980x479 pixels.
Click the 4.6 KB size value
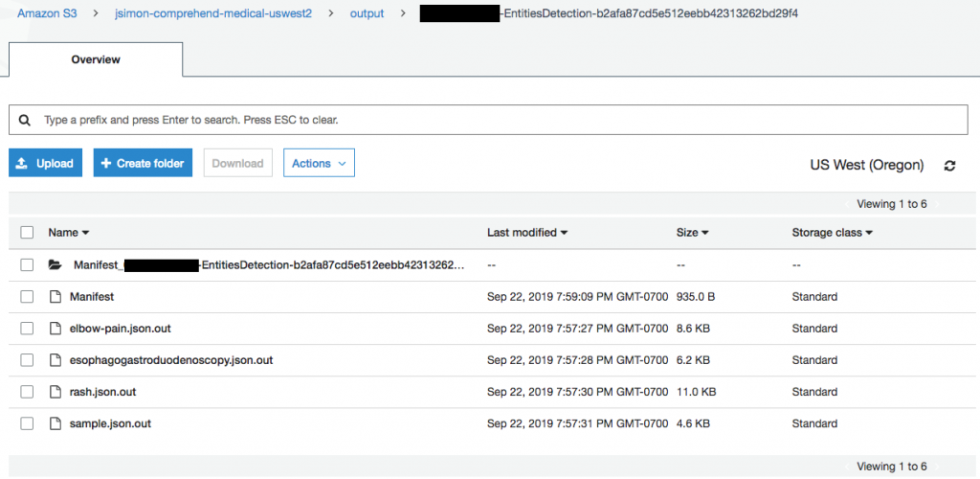(x=693, y=424)
